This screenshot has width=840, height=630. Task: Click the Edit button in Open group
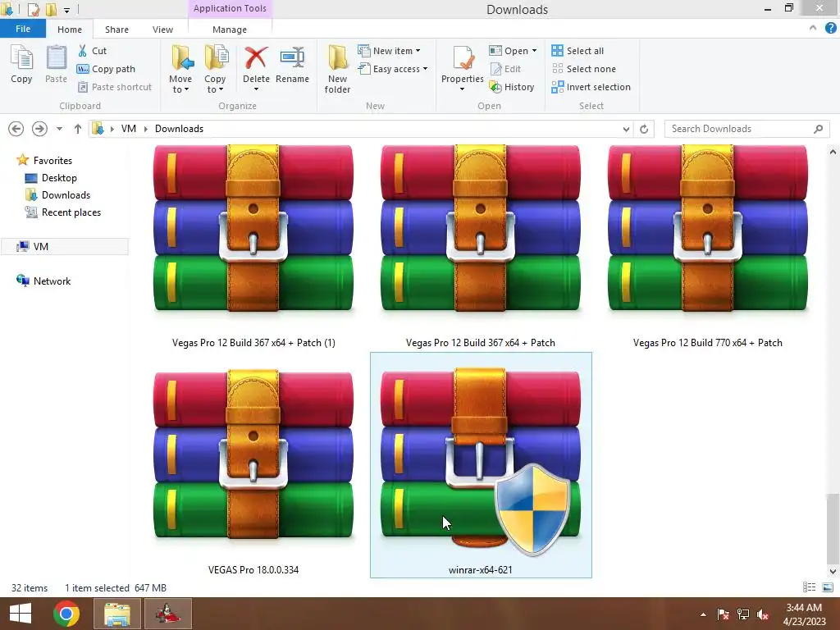click(505, 69)
